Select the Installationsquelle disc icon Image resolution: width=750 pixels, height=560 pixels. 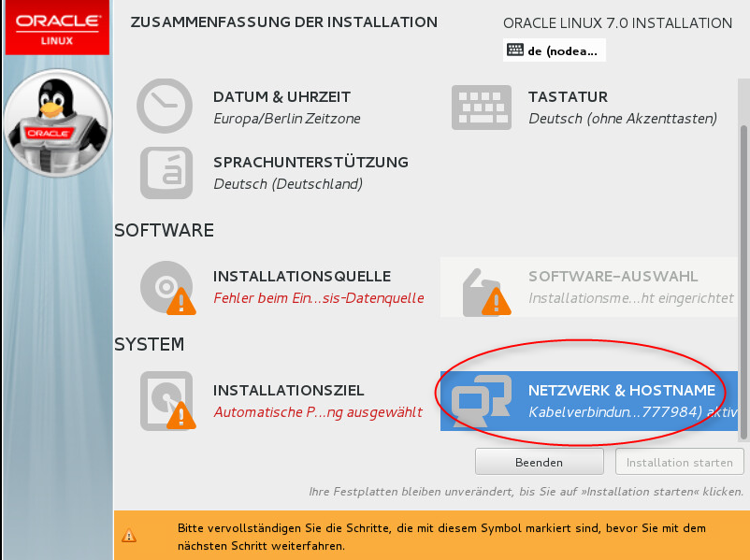coord(168,288)
